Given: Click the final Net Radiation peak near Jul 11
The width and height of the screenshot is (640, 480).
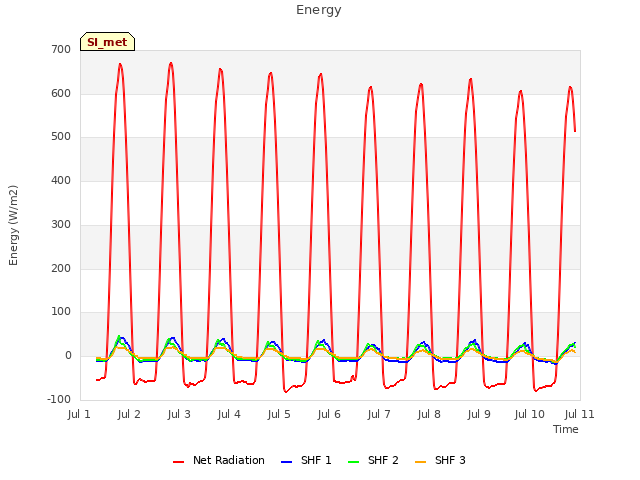Looking at the screenshot, I should pos(570,87).
